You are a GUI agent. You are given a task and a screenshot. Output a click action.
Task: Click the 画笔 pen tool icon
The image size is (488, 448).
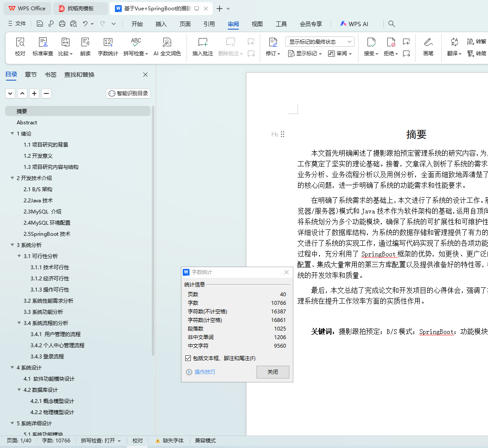click(x=428, y=47)
